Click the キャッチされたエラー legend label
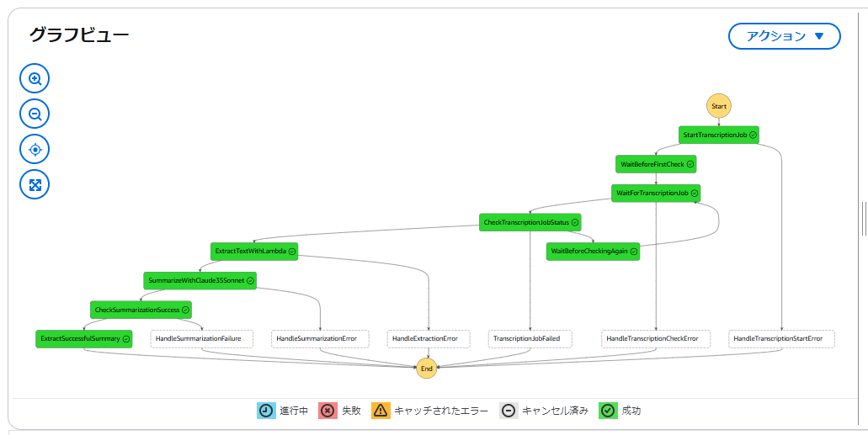Screen dimensions: 868x435 441,411
